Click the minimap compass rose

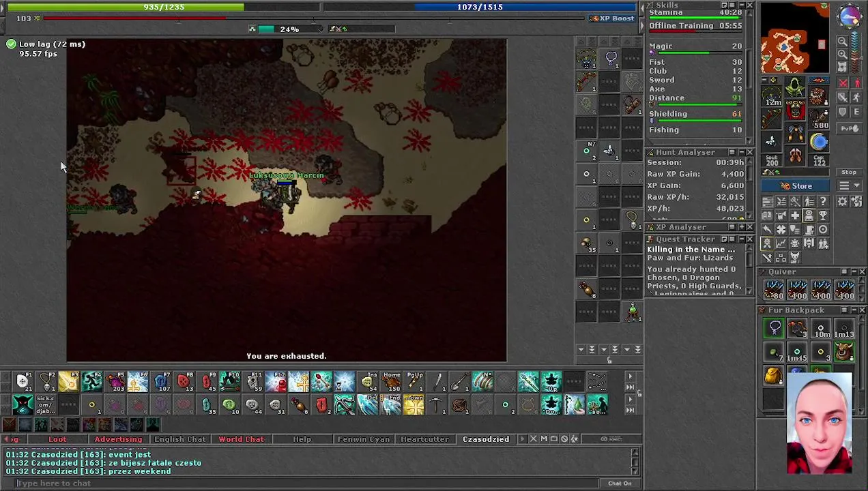point(850,17)
